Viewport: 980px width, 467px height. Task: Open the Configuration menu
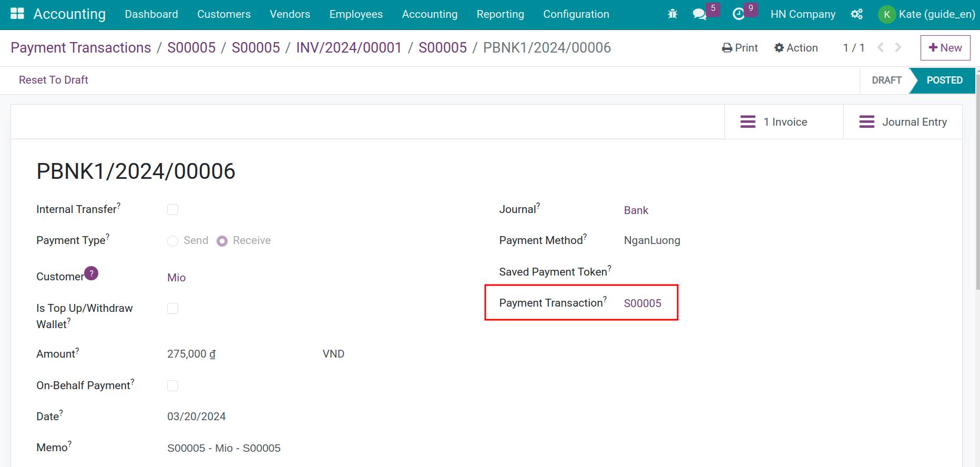(x=576, y=14)
